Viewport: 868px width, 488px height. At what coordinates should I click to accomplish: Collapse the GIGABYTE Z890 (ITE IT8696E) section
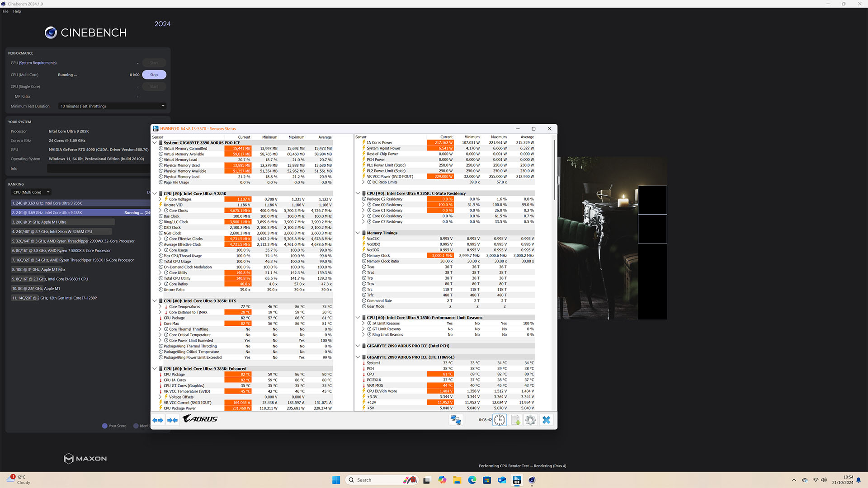click(x=358, y=357)
